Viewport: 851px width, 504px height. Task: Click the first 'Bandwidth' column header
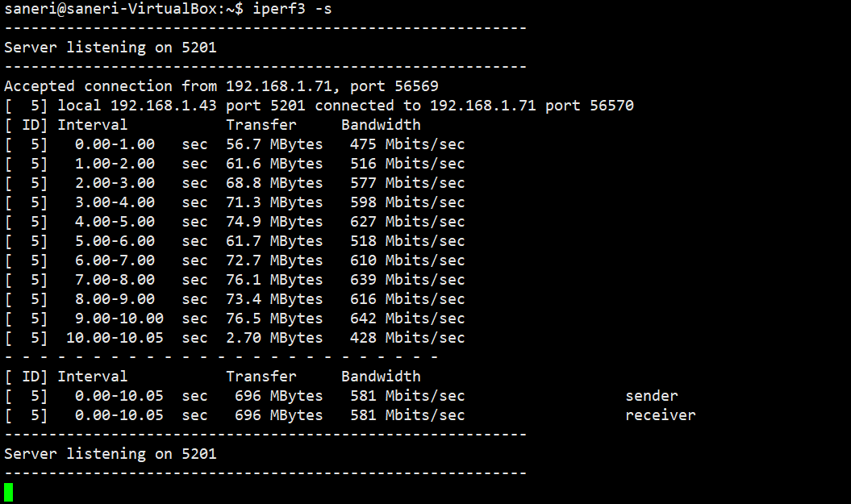click(381, 125)
